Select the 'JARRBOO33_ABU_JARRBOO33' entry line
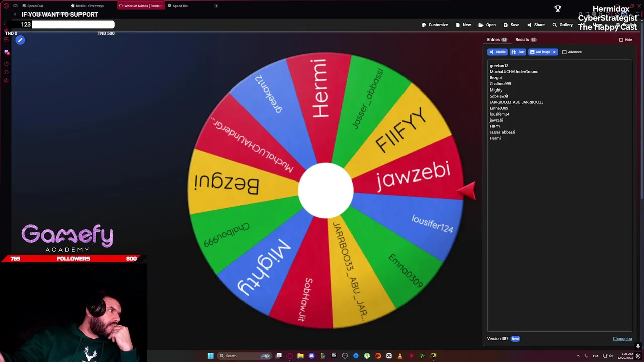 click(x=516, y=102)
